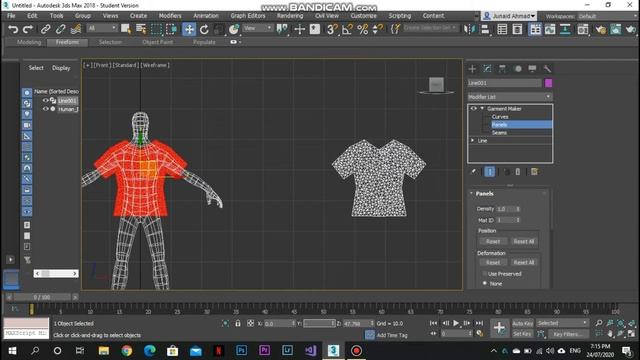Open the Workspaces Default dropdown

pos(607,16)
